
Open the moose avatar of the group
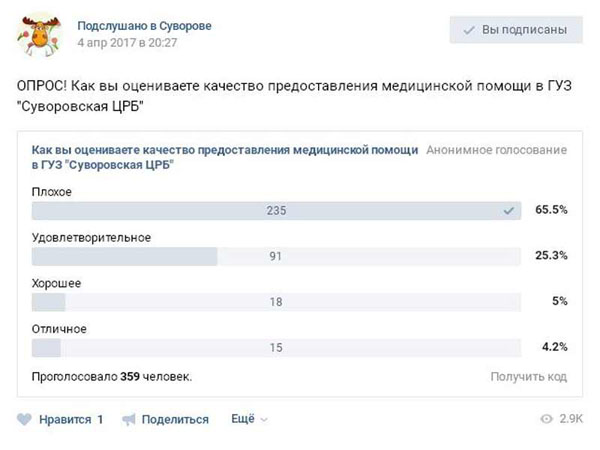pos(35,33)
